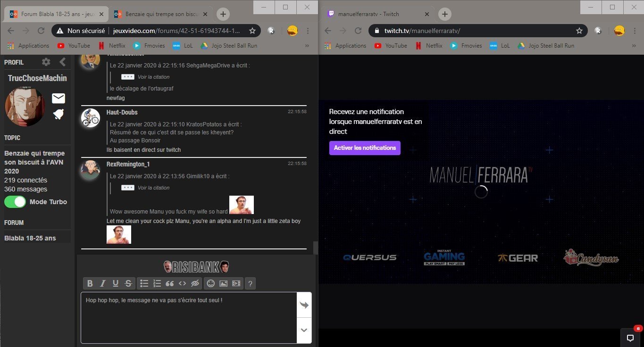Click Instant Gaming sponsor logo
The height and width of the screenshot is (347, 644).
pyautogui.click(x=444, y=257)
